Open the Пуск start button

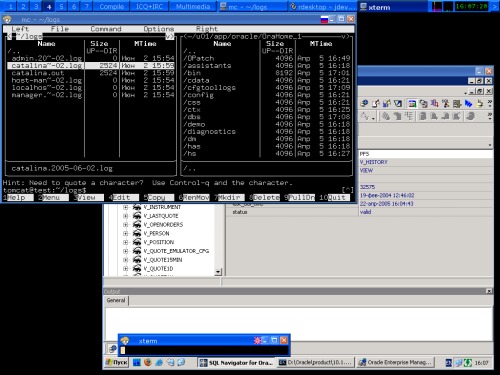(116, 362)
